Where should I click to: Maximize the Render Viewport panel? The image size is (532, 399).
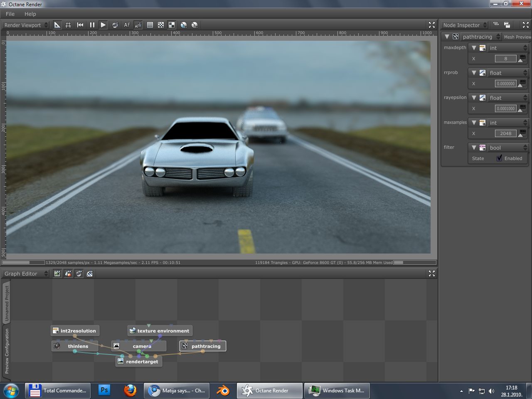(x=431, y=25)
